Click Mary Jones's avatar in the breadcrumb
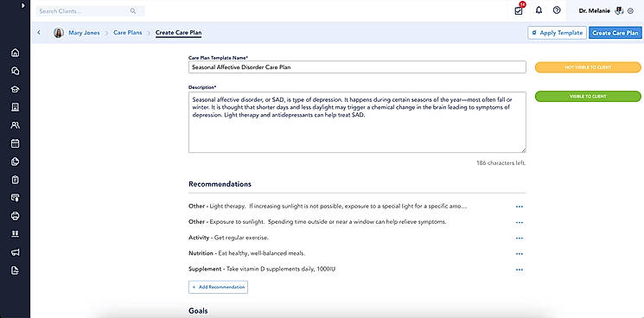This screenshot has width=644, height=318. coord(59,33)
